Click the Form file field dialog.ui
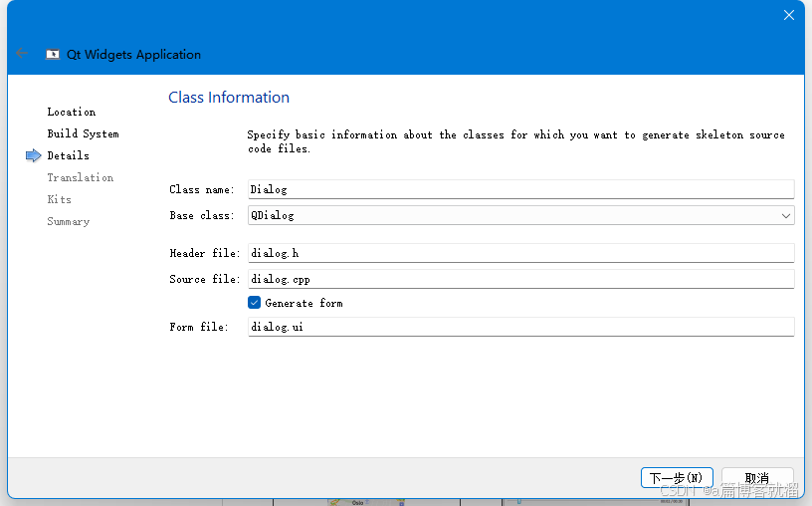This screenshot has width=812, height=506. point(521,327)
